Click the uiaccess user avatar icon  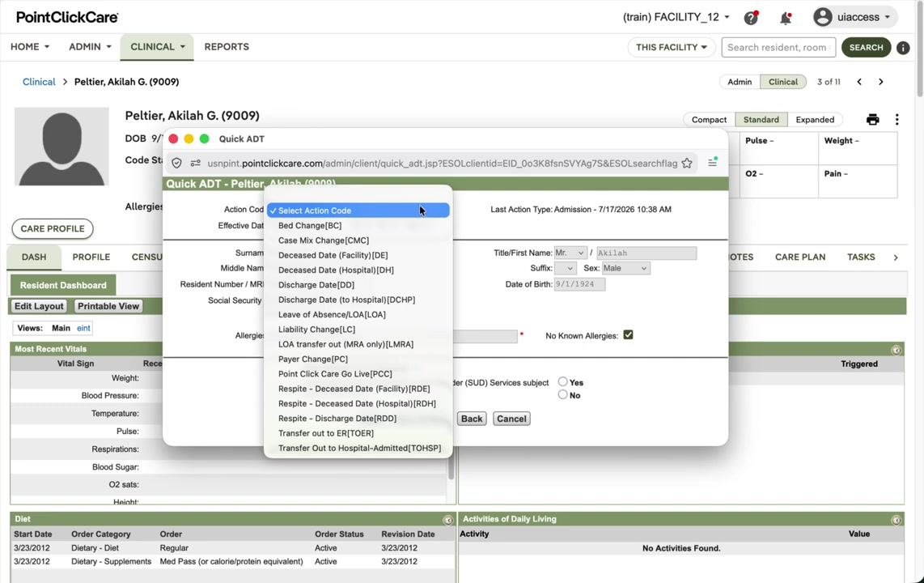pos(823,17)
